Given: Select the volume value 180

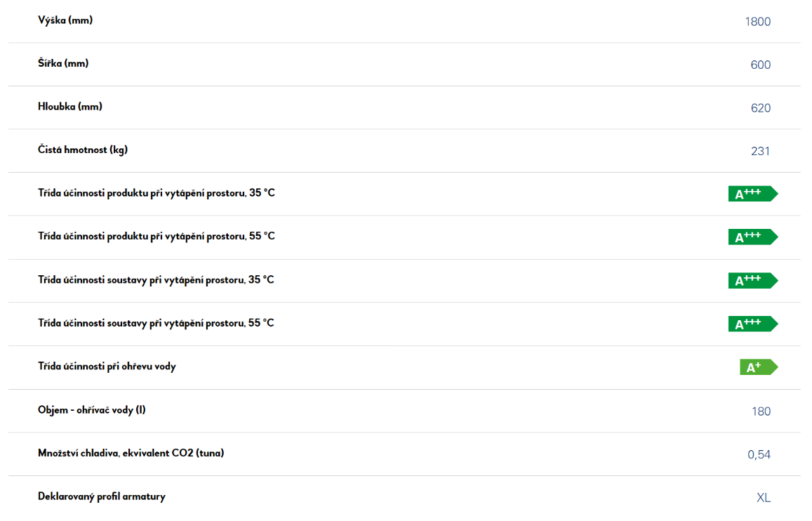Looking at the screenshot, I should (761, 411).
